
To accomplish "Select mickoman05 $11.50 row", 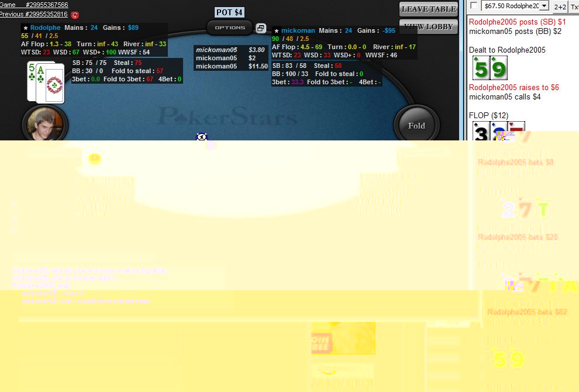I will point(231,66).
